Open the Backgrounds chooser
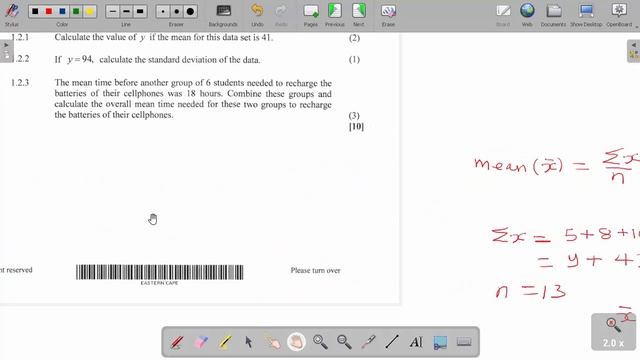 coord(223,14)
